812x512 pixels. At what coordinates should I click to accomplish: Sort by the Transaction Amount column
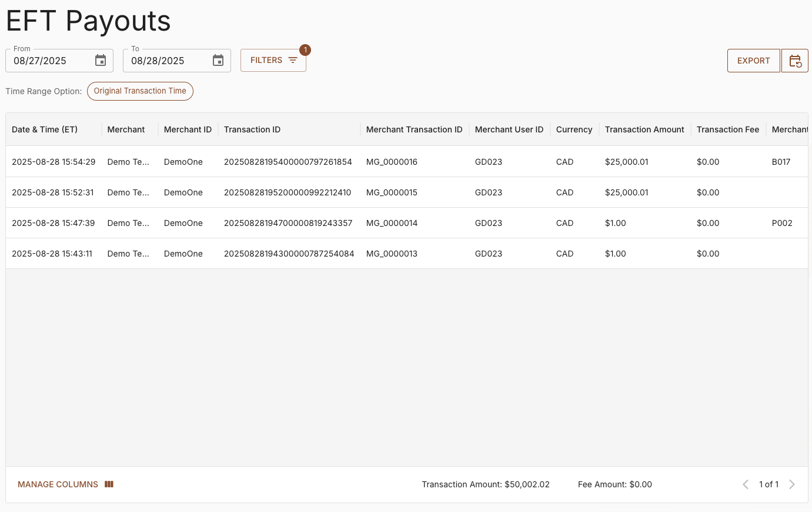(x=644, y=129)
